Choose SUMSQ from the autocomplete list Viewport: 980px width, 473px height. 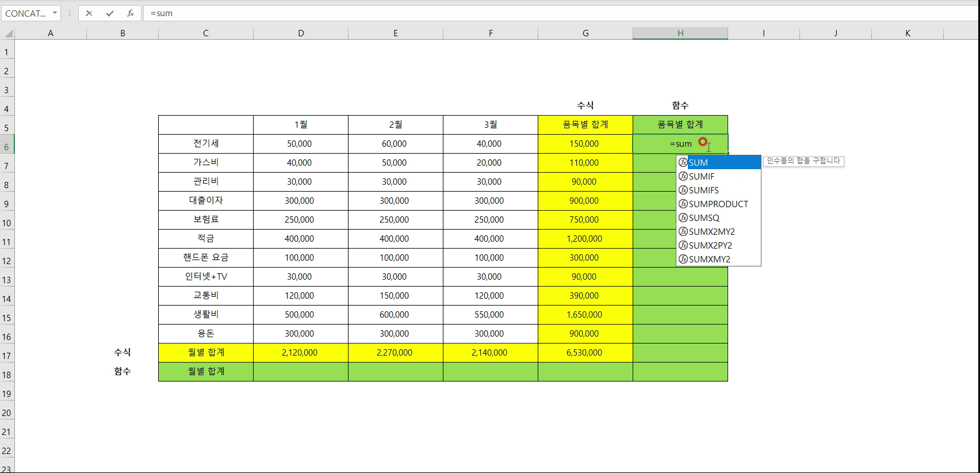pyautogui.click(x=718, y=218)
